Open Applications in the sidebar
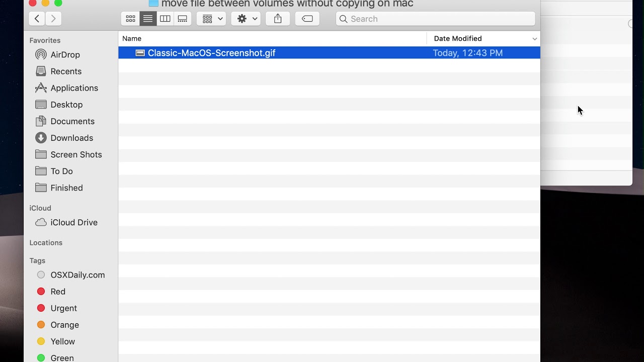This screenshot has width=644, height=362. [74, 87]
